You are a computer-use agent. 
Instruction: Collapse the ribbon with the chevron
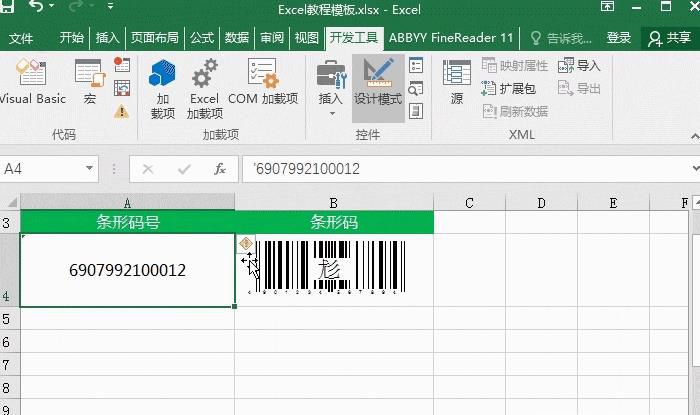pyautogui.click(x=695, y=136)
